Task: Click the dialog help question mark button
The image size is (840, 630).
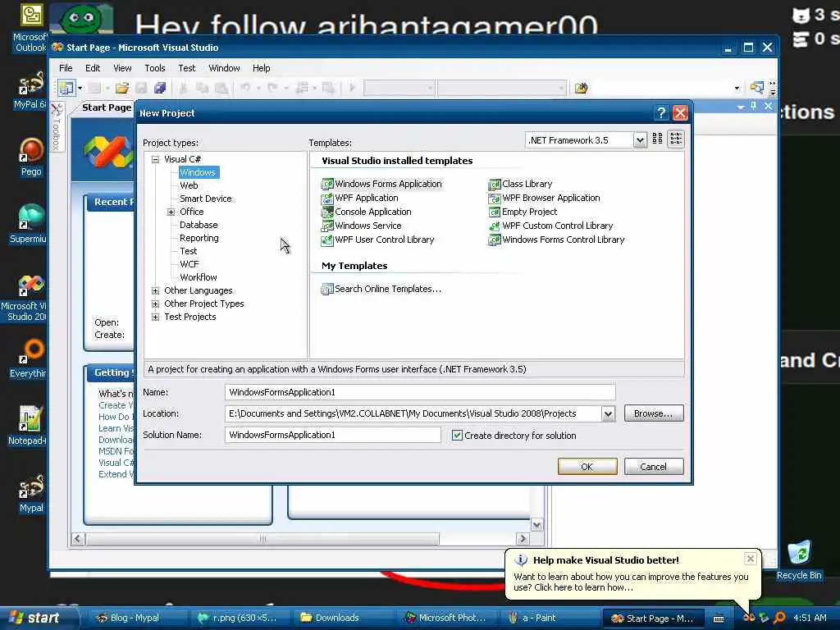Action: (x=661, y=113)
